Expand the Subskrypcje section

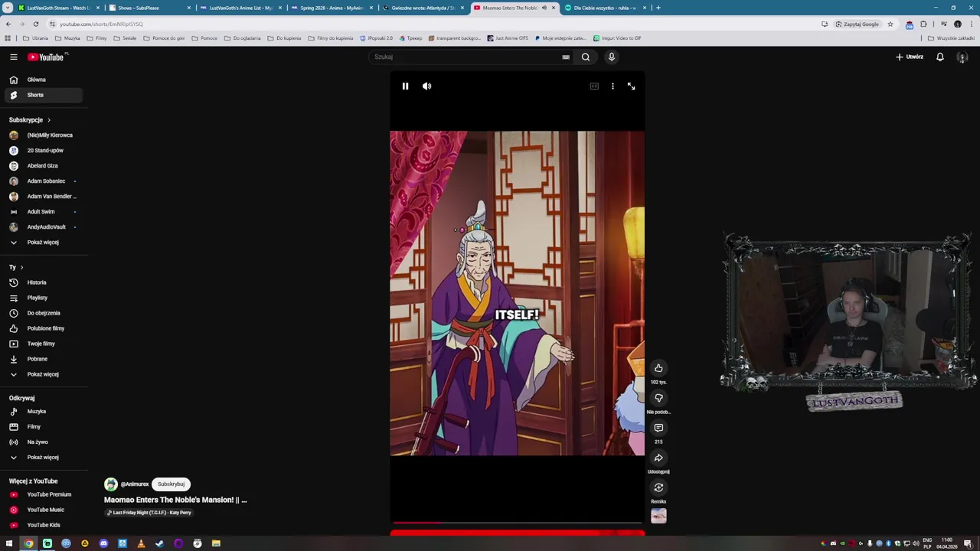point(30,120)
